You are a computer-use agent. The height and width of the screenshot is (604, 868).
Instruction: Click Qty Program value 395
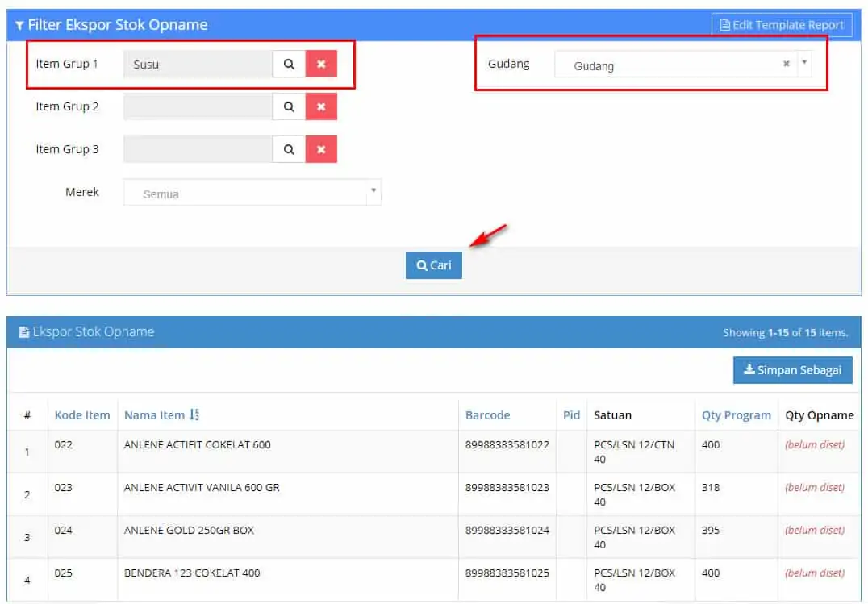pyautogui.click(x=711, y=530)
